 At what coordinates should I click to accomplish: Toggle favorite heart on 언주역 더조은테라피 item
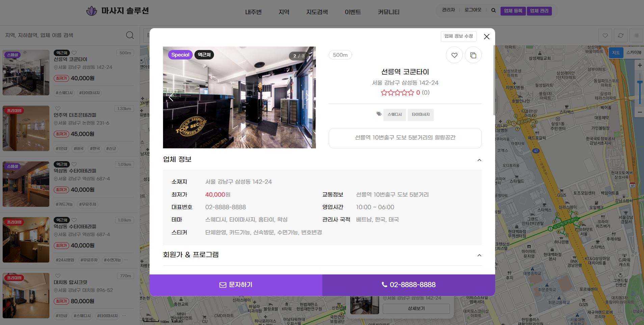(58, 108)
